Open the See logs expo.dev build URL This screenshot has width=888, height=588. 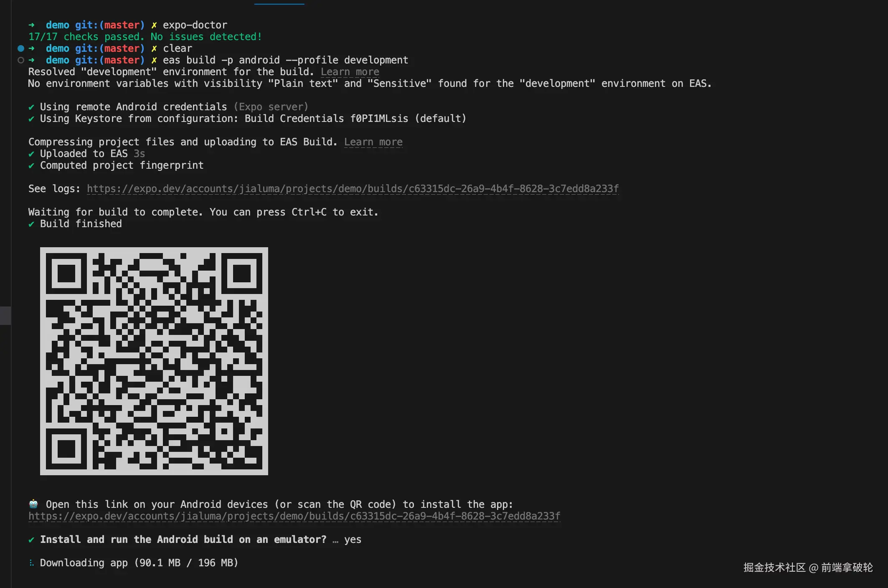click(353, 189)
